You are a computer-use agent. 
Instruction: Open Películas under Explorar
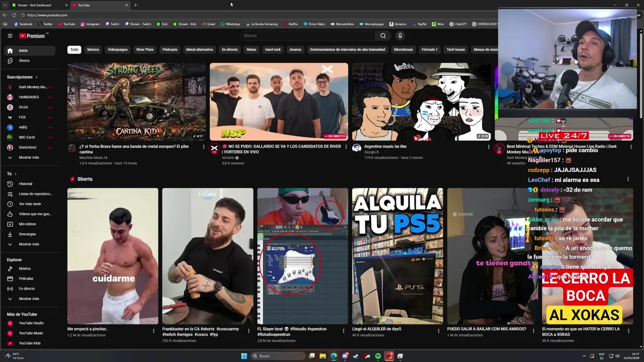[x=30, y=279]
